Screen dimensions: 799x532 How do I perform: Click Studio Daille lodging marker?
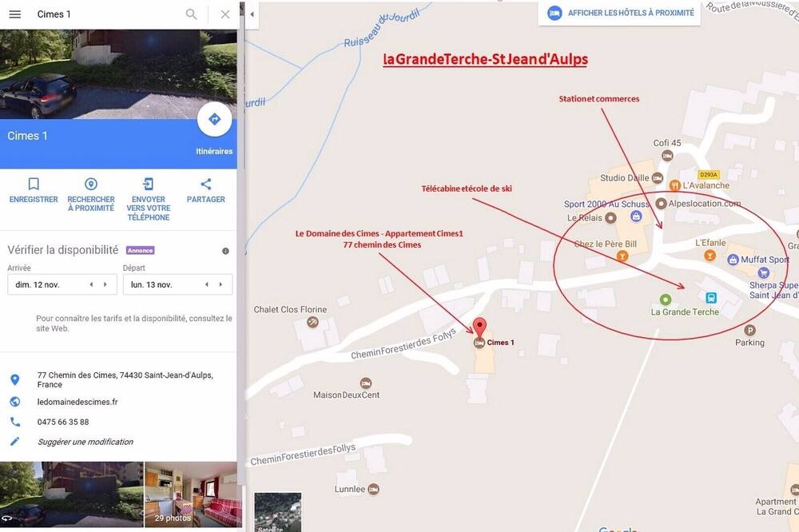pos(658,178)
